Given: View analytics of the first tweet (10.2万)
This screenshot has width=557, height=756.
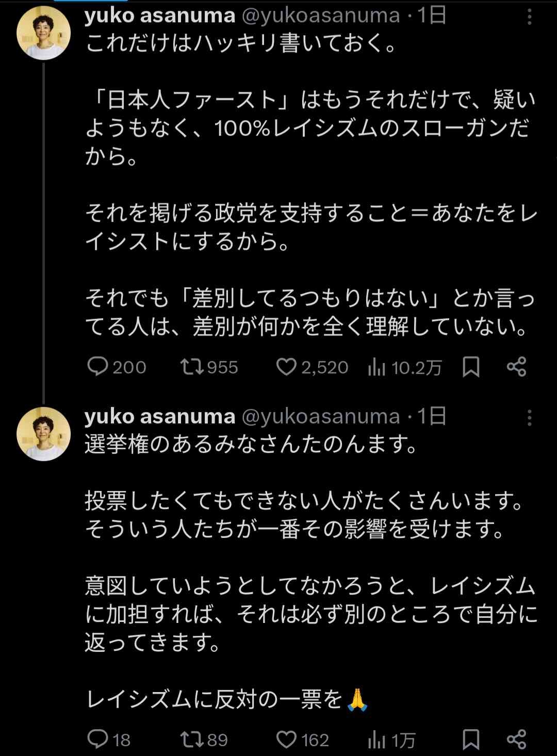Looking at the screenshot, I should 377,367.
